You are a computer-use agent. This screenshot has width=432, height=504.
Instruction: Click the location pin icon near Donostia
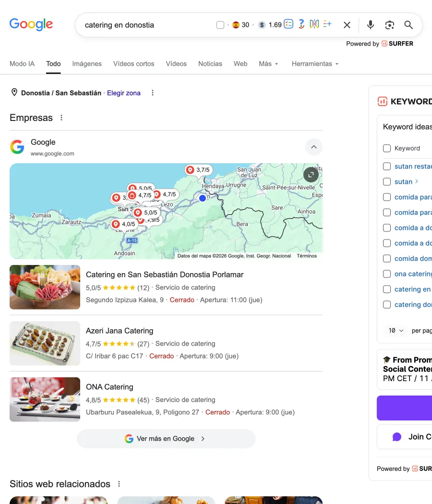tap(14, 93)
